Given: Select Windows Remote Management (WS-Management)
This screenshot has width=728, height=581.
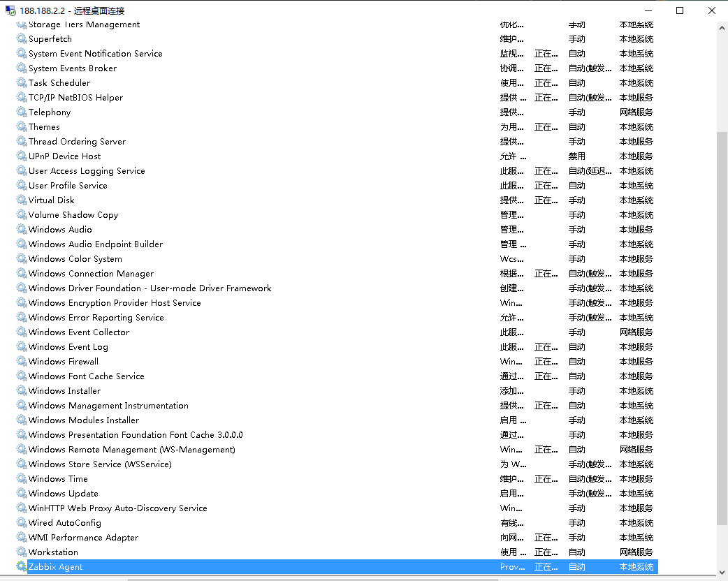Looking at the screenshot, I should 132,449.
